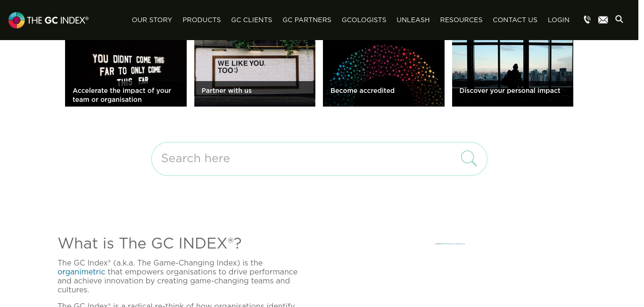Image resolution: width=644 pixels, height=307 pixels.
Task: Click the 'What is The GC INDEX?' heading
Action: pos(149,243)
